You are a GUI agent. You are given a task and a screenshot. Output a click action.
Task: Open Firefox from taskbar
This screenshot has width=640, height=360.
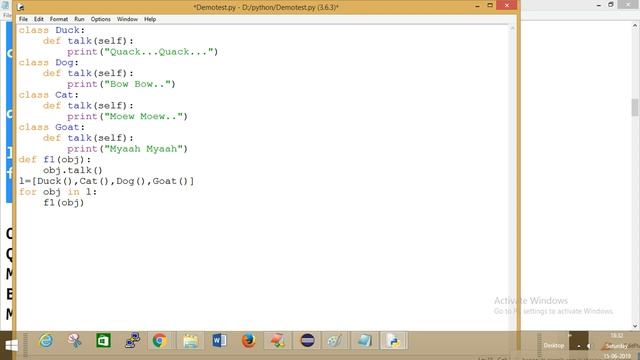(x=249, y=340)
